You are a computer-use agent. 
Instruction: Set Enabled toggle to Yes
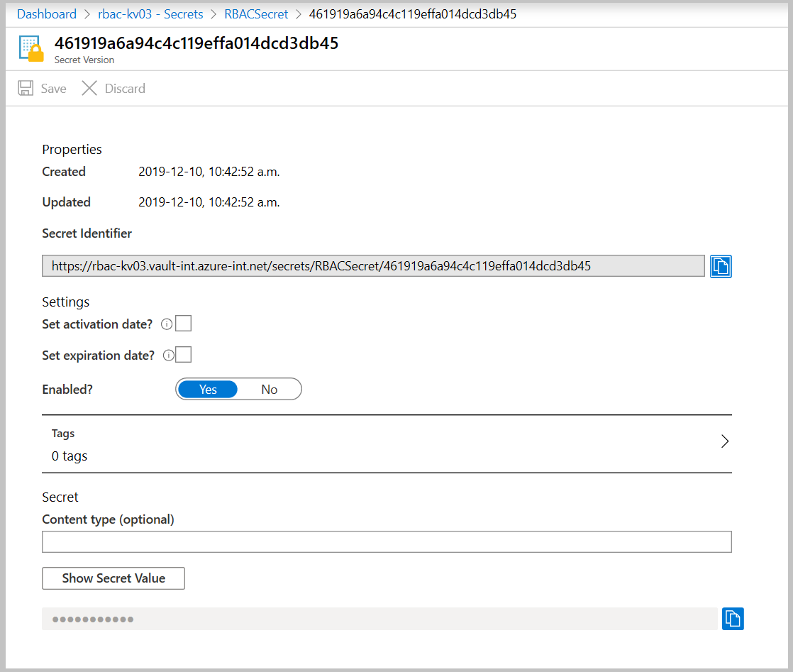click(x=208, y=389)
